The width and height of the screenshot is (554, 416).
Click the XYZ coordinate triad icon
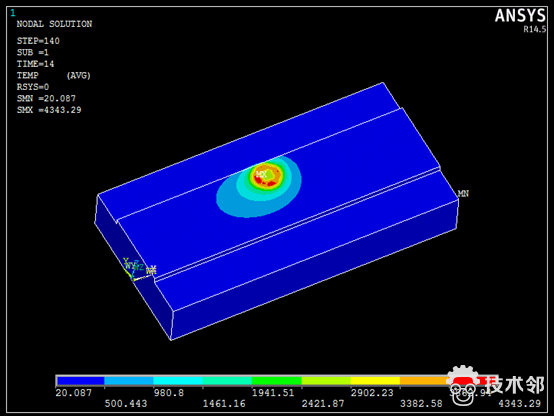pos(137,269)
